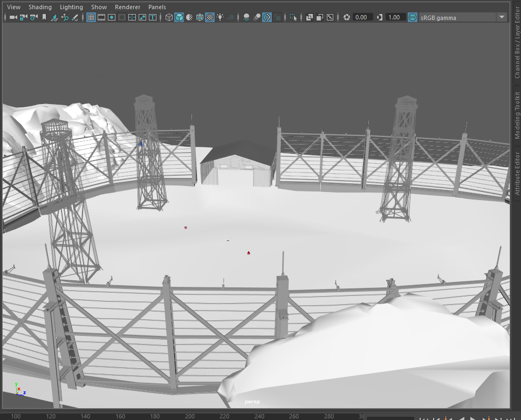Enable the 2D Pan/Zoom icon
521x420 pixels.
click(65, 17)
